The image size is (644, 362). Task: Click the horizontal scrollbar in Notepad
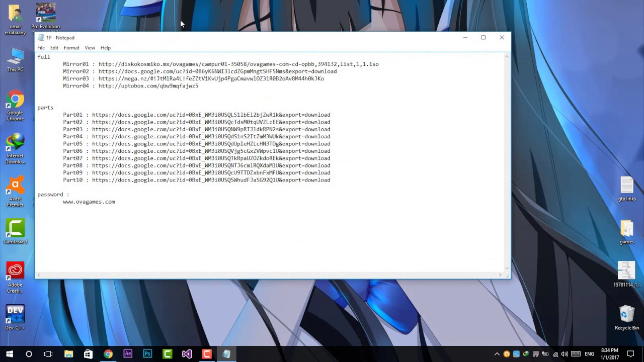tap(270, 275)
